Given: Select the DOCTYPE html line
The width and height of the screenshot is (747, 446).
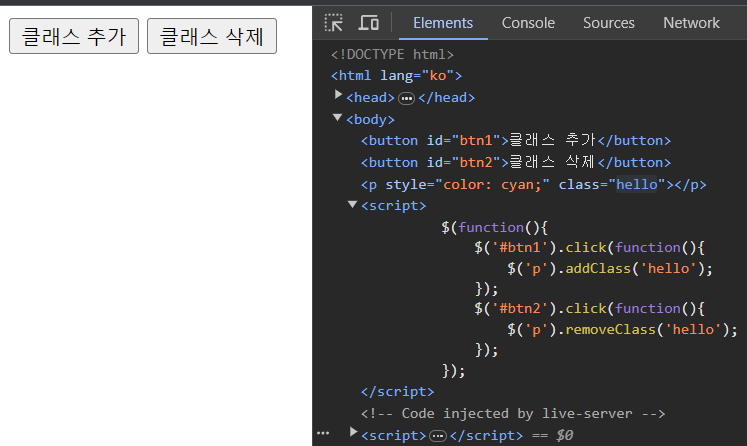Looking at the screenshot, I should click(x=392, y=54).
